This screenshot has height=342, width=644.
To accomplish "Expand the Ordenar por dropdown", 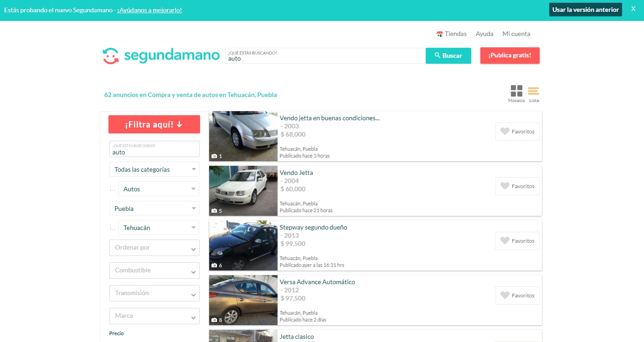I will pos(155,248).
